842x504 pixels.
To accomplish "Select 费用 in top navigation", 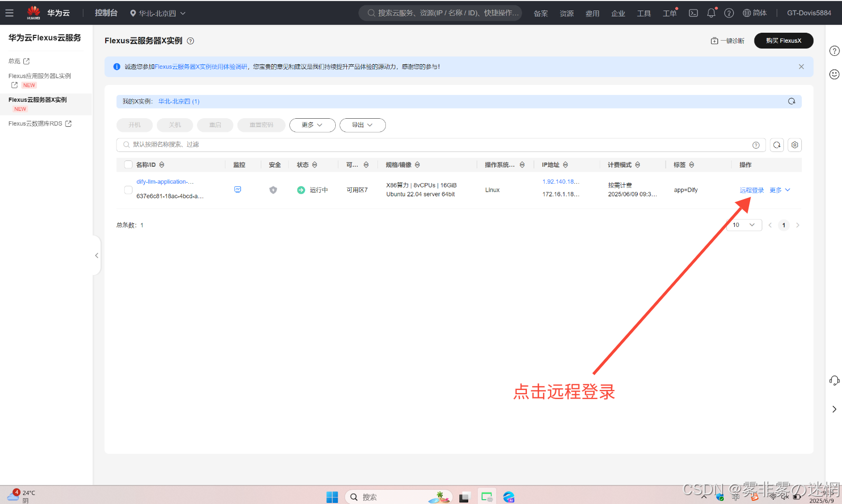I will click(592, 13).
